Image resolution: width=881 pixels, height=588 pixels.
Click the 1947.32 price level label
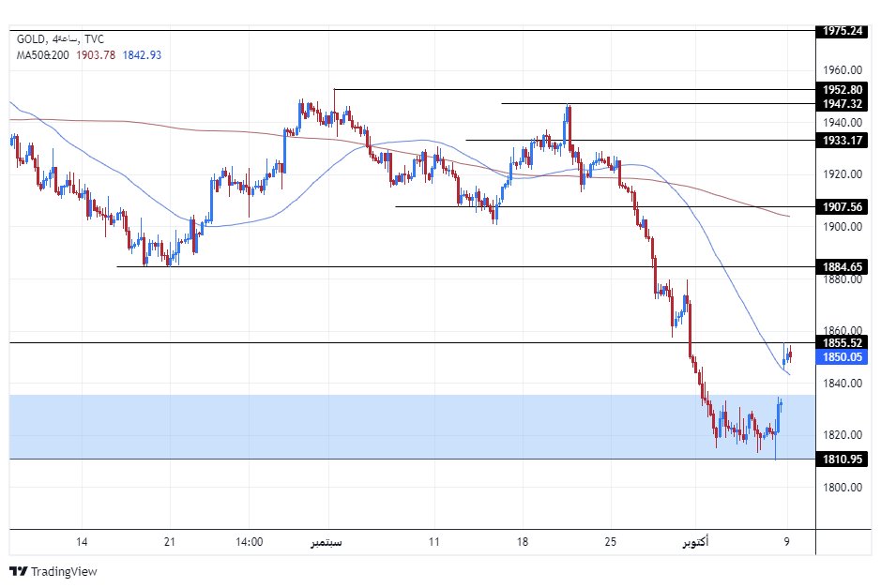843,104
